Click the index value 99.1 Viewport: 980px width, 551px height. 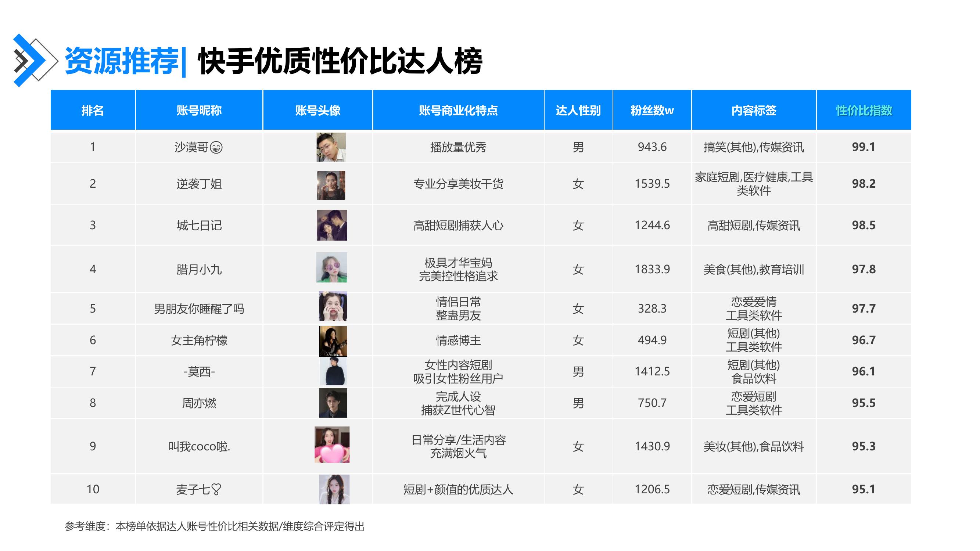tap(864, 147)
